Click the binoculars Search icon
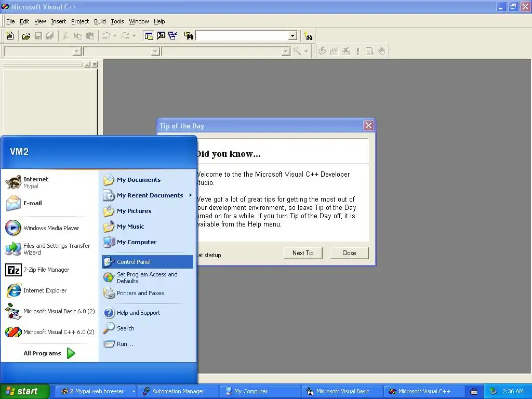Image resolution: width=532 pixels, height=399 pixels. 309,36
